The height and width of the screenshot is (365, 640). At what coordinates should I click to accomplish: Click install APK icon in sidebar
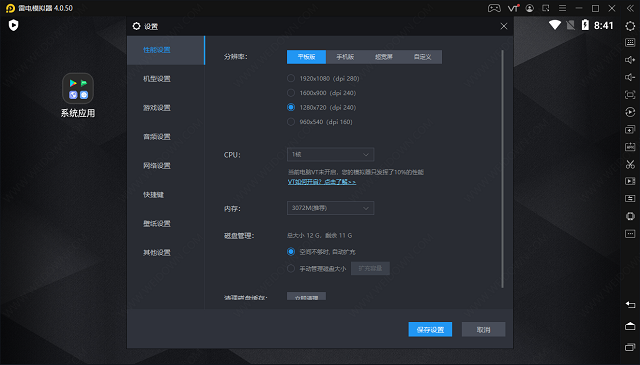click(630, 147)
